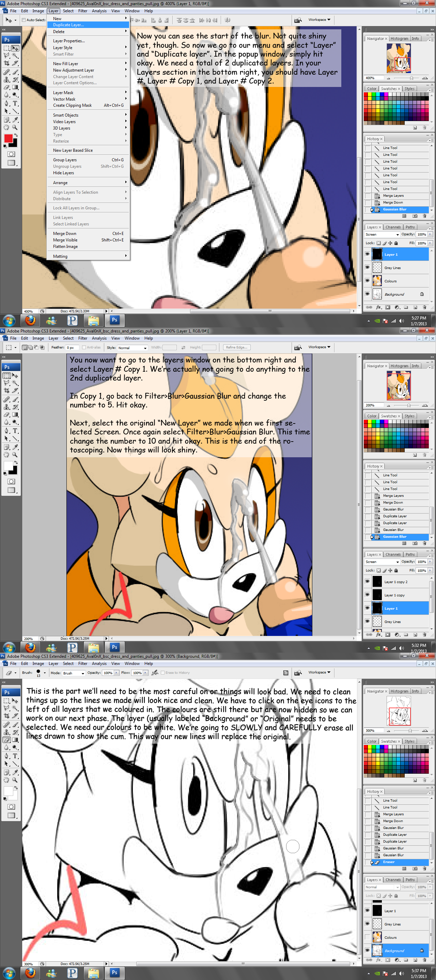The image size is (436, 980).
Task: Click the create new layer icon in the 200% window
Action: pyautogui.click(x=415, y=635)
